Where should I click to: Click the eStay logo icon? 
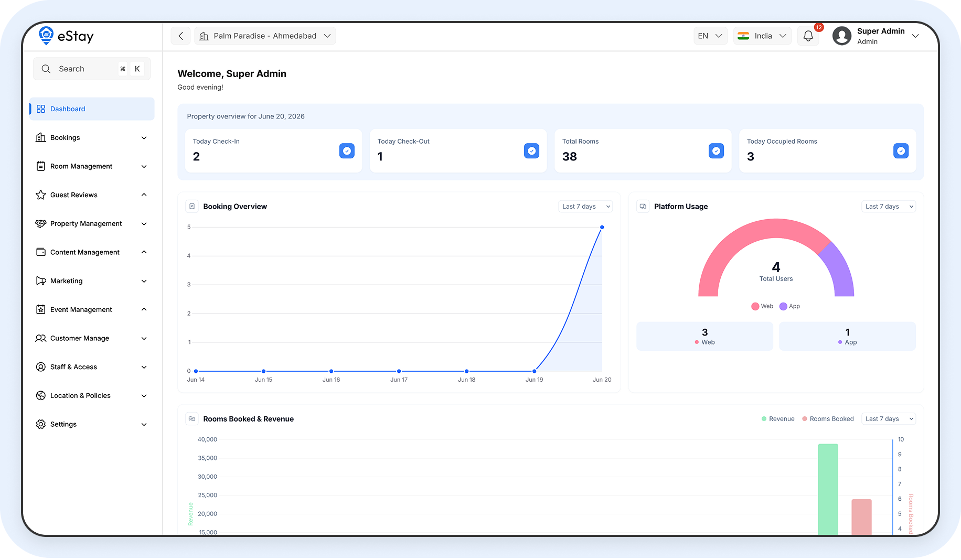pos(46,36)
